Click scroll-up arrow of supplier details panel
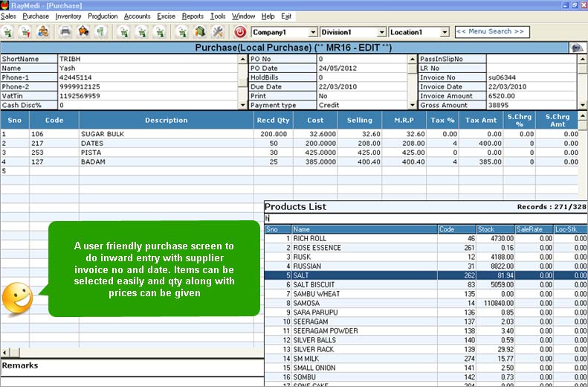 point(242,59)
